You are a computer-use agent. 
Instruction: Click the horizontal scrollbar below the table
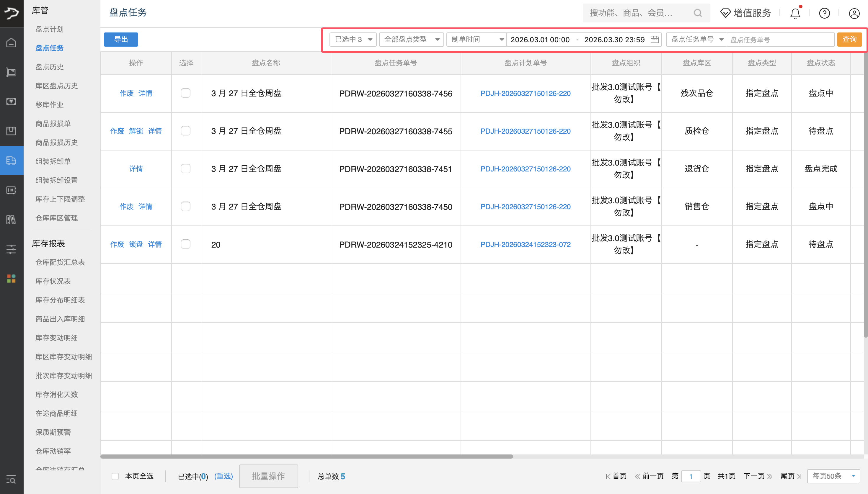[x=306, y=456]
